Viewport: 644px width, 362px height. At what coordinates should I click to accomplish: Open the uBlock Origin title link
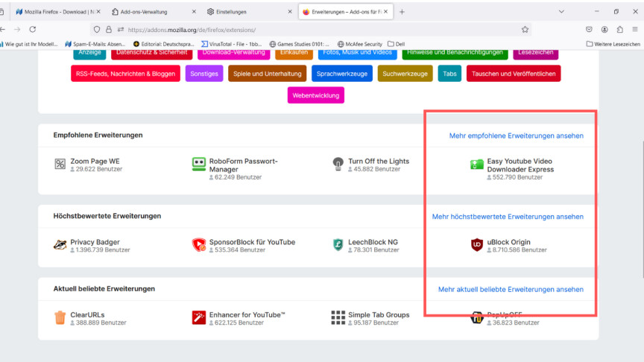pos(508,242)
